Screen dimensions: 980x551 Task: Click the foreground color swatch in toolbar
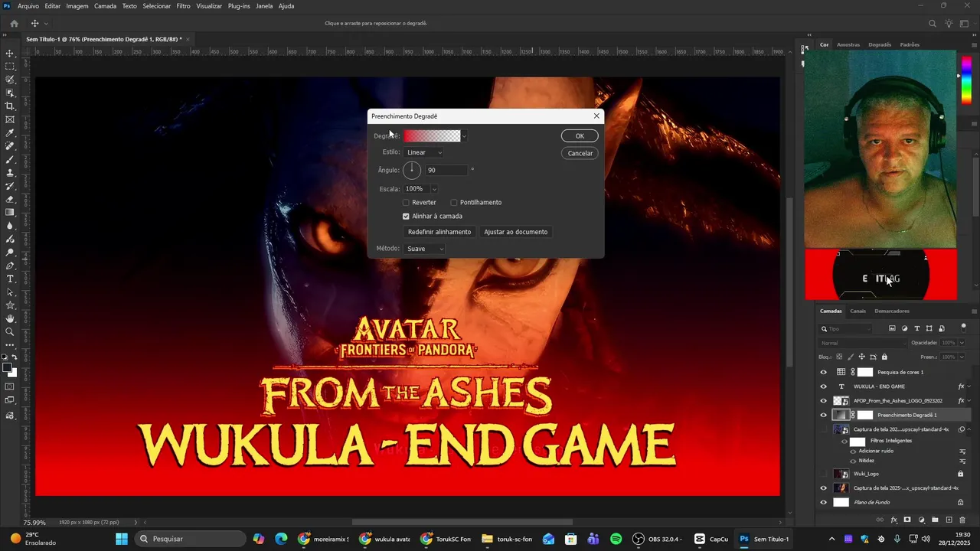pos(7,368)
